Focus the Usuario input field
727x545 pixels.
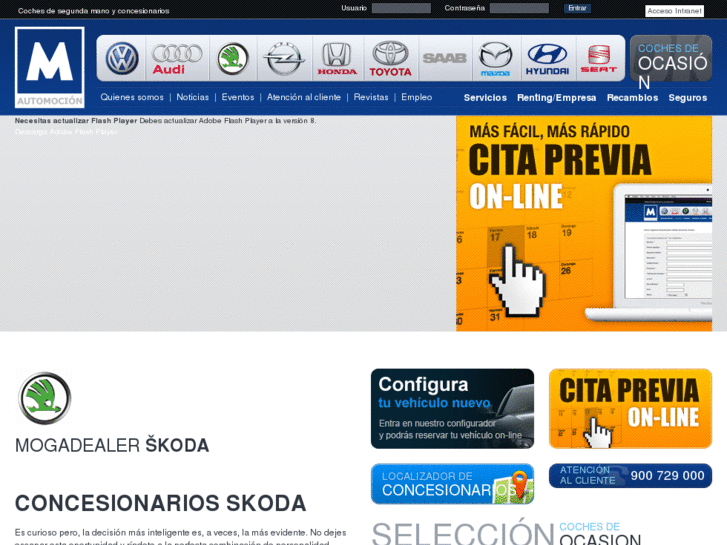pos(401,8)
